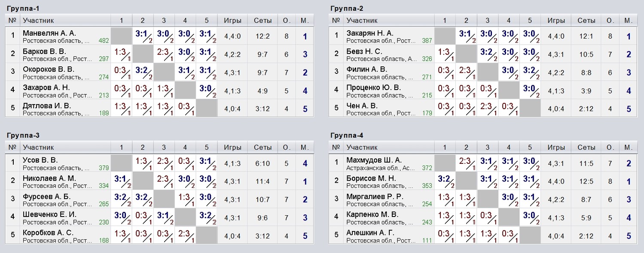Click the Сеты column header in Группа-2
644x253 pixels.
point(586,20)
